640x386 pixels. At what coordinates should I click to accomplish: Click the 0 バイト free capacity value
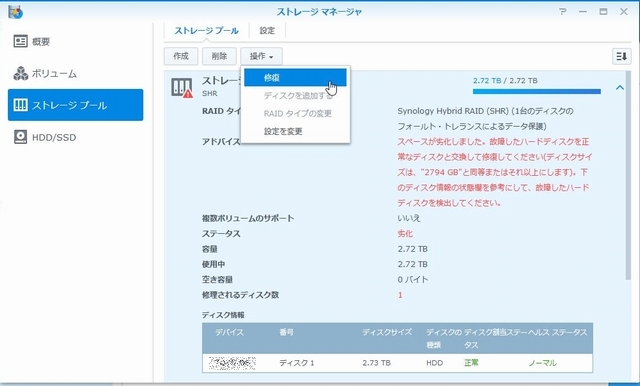(413, 280)
